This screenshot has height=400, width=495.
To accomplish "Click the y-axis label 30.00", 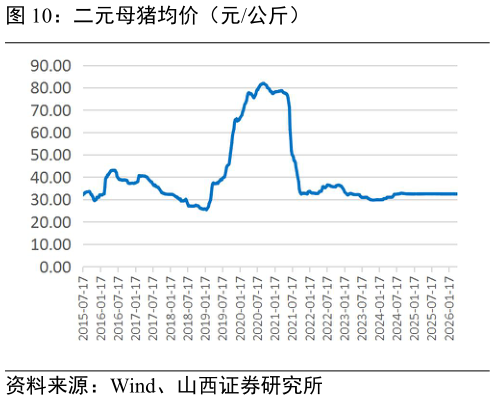I will (x=51, y=200).
